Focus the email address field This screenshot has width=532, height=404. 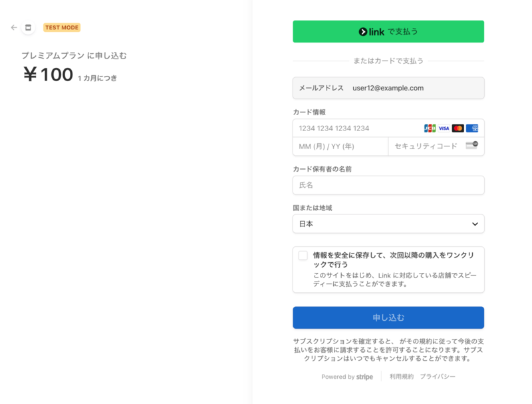tap(388, 88)
